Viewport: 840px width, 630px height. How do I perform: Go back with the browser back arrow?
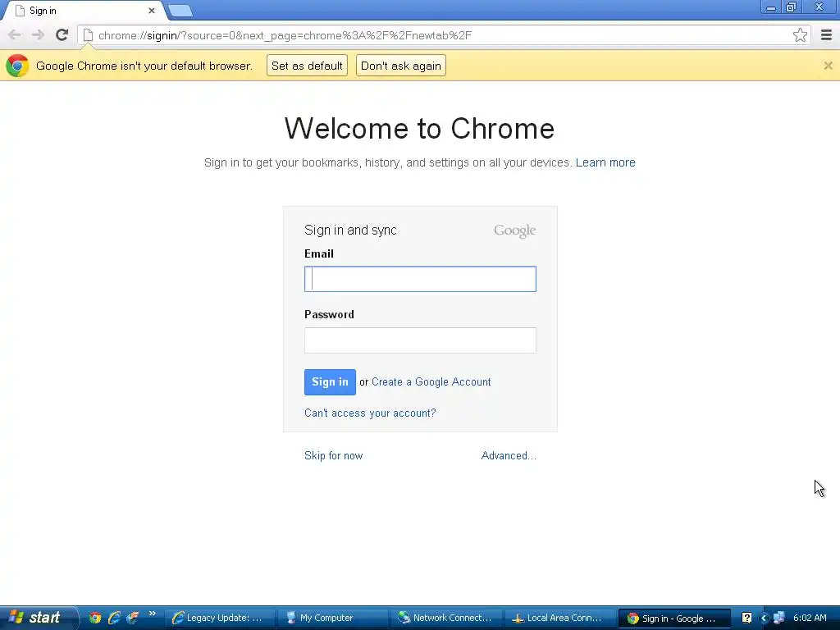coord(15,35)
